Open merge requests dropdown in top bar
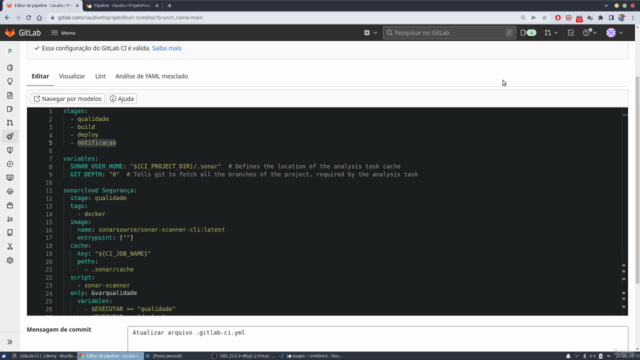 [551, 33]
